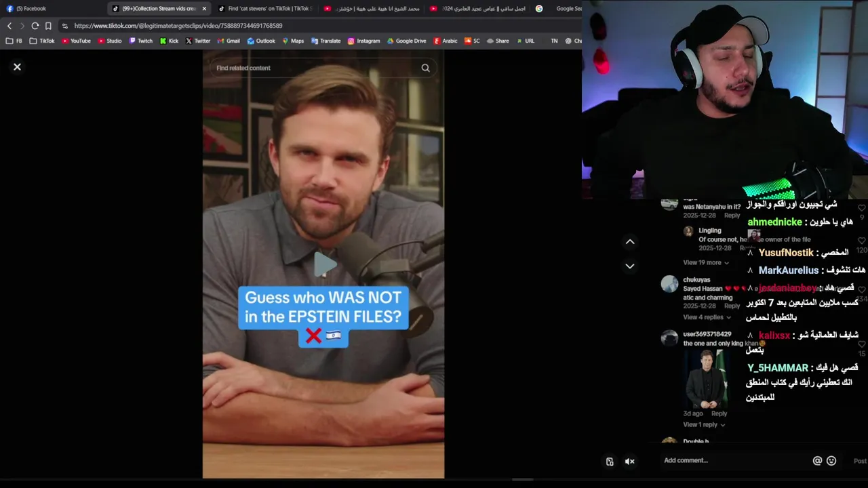Open the Twitch bookmark
This screenshot has height=488, width=868.
click(141, 41)
